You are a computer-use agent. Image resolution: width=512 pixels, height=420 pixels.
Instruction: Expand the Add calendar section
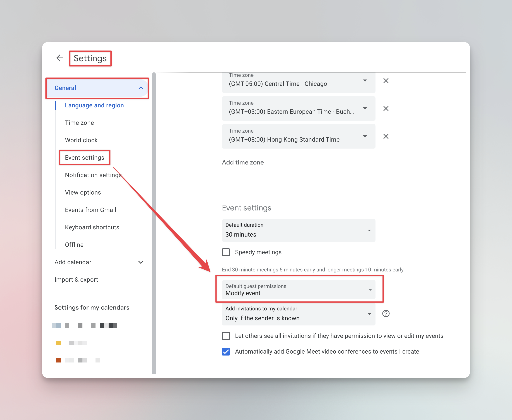(141, 262)
